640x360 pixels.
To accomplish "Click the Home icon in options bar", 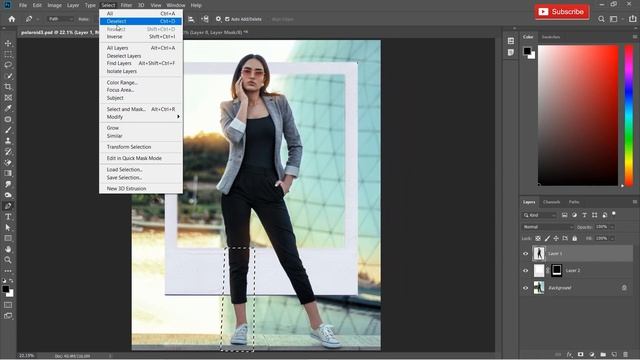I will [11, 19].
